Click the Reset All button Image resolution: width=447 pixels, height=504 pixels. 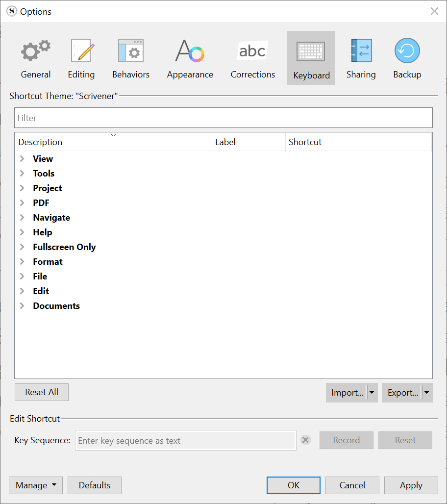42,392
